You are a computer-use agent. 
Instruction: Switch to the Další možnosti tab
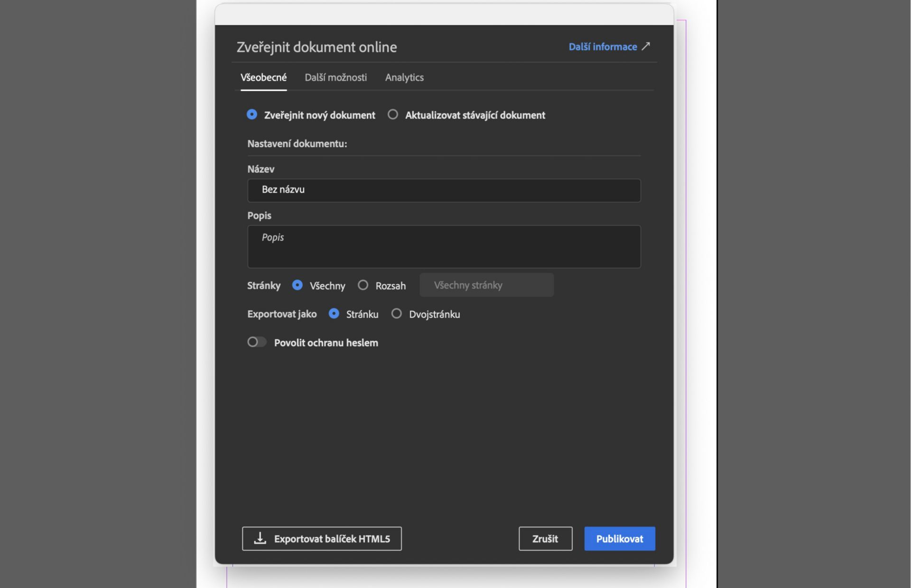[336, 77]
